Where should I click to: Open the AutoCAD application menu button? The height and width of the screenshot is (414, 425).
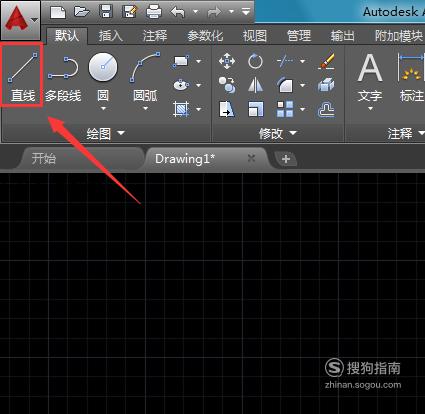tap(20, 20)
